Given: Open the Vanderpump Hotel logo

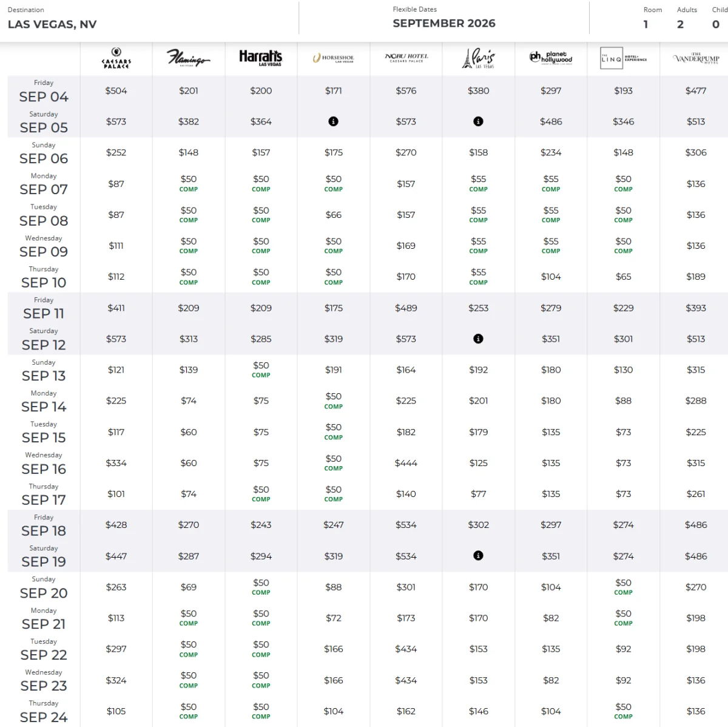Looking at the screenshot, I should [696, 58].
